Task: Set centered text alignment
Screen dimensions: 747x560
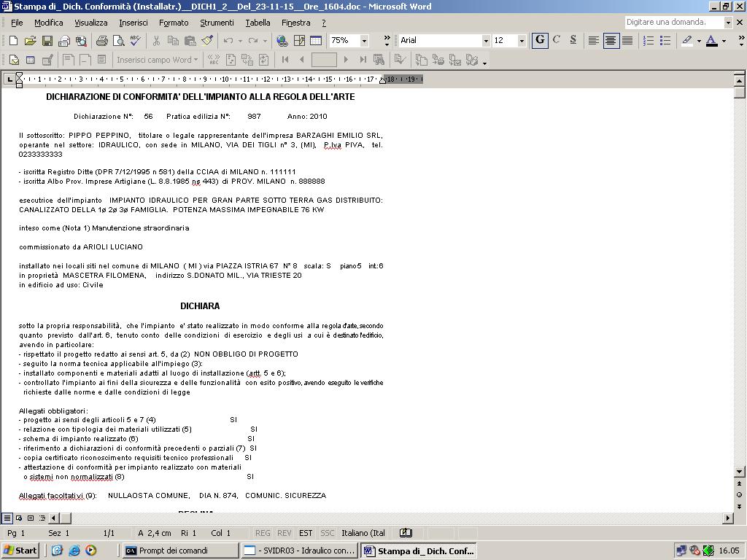Action: [611, 41]
